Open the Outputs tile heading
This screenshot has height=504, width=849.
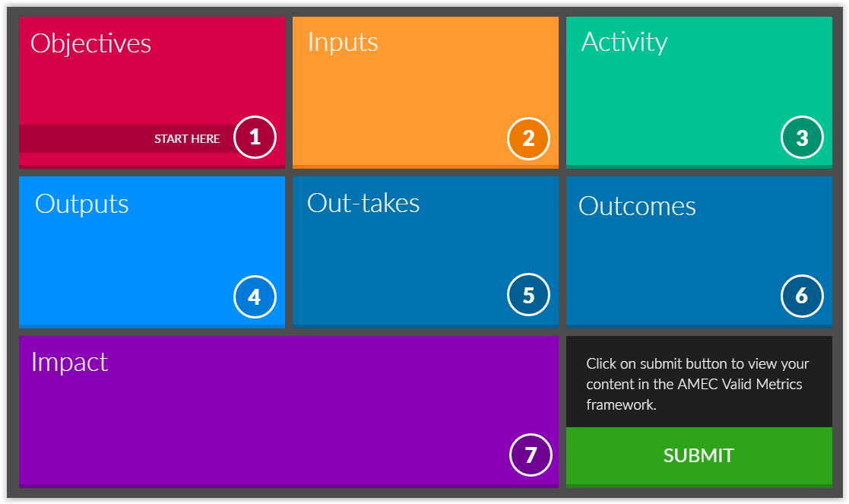pyautogui.click(x=82, y=204)
